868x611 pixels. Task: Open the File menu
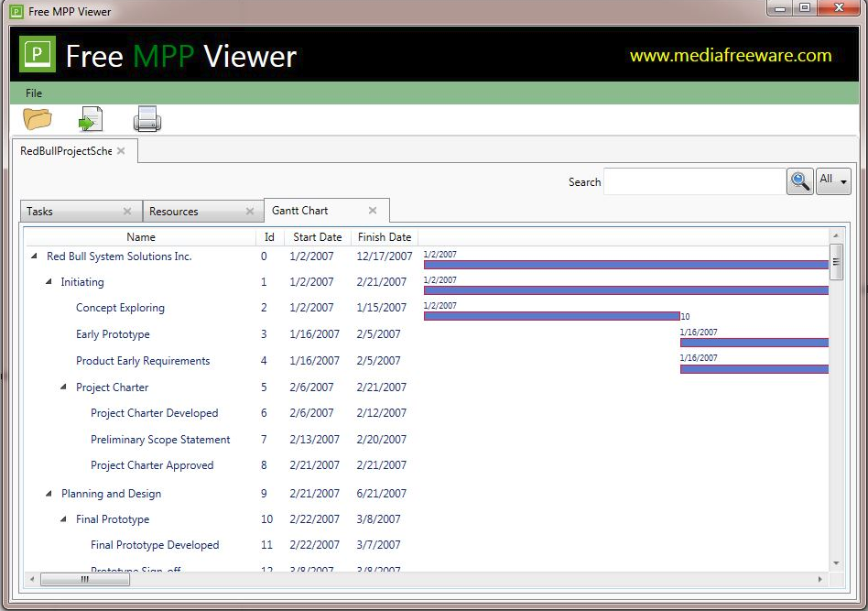coord(34,93)
